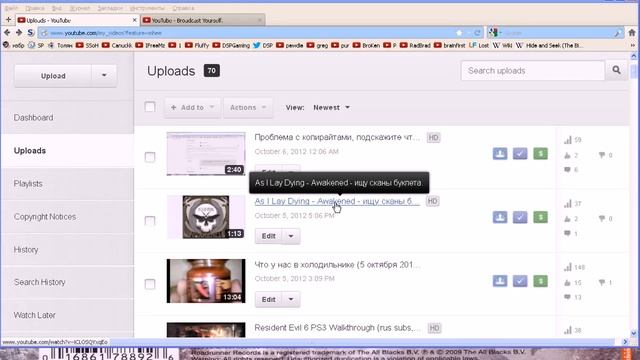This screenshot has height=360, width=640.
Task: Go to Playlists in the sidebar
Action: click(28, 184)
